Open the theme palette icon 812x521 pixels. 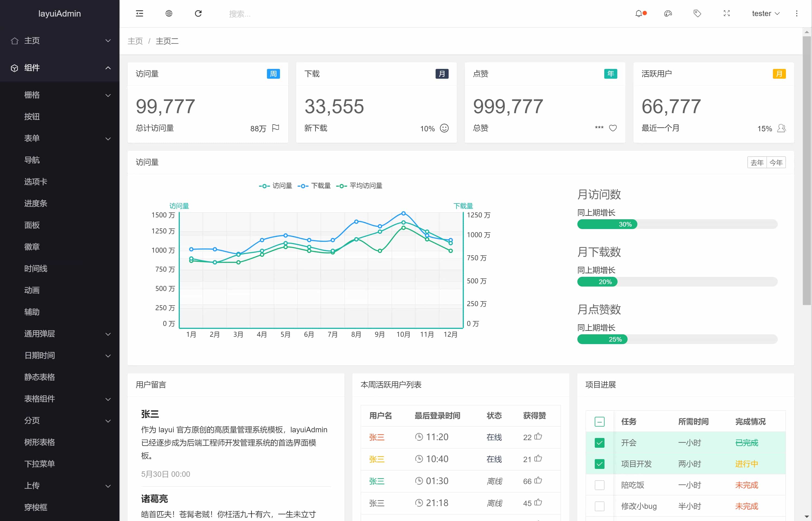[668, 14]
